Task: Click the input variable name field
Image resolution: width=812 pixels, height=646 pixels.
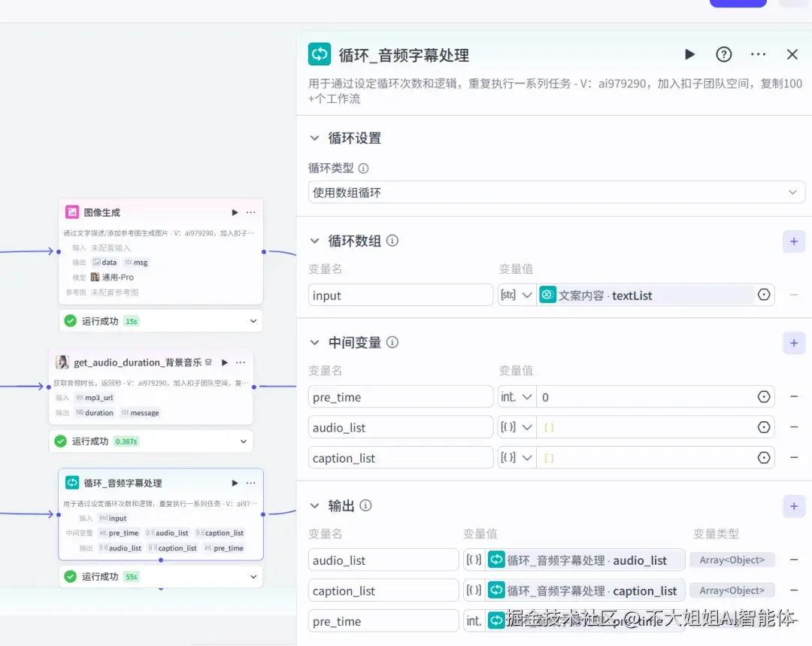Action: [400, 295]
